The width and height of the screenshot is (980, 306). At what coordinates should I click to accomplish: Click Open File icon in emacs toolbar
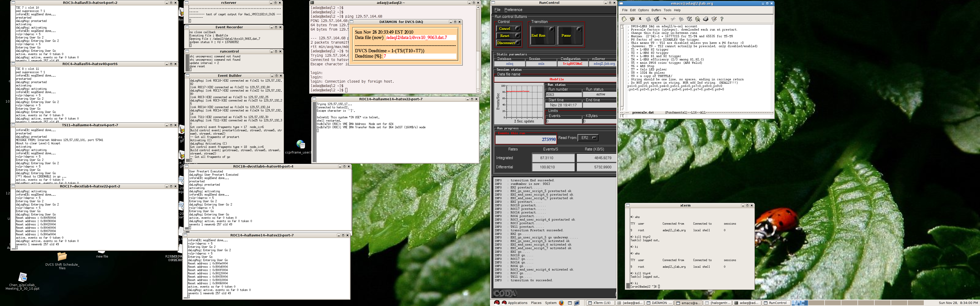point(632,19)
